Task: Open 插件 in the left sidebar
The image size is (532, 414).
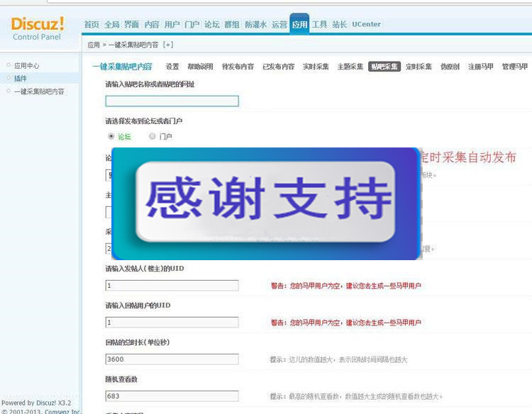Action: [x=21, y=78]
